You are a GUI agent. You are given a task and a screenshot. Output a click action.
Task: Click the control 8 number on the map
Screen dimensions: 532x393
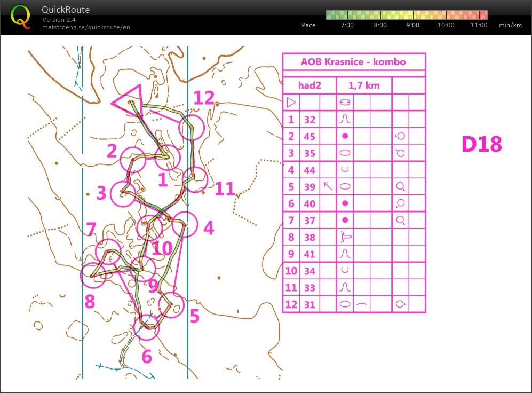point(90,301)
